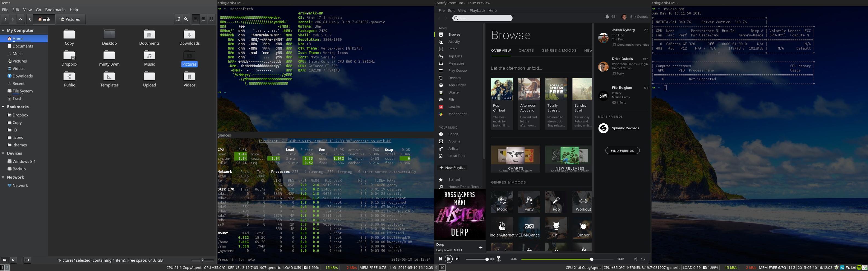Image resolution: width=868 pixels, height=271 pixels.
Task: Hide the file manager sidebar
Action: [x=27, y=260]
